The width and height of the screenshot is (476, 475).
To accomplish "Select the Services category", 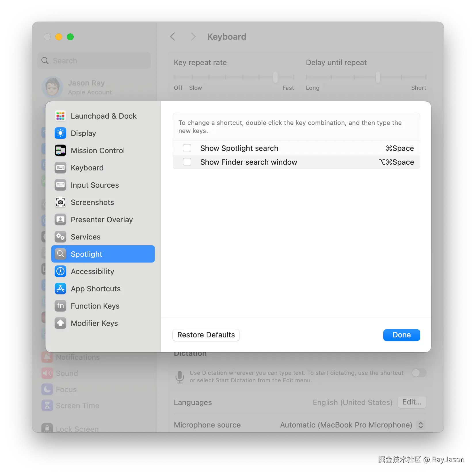I will pyautogui.click(x=103, y=237).
